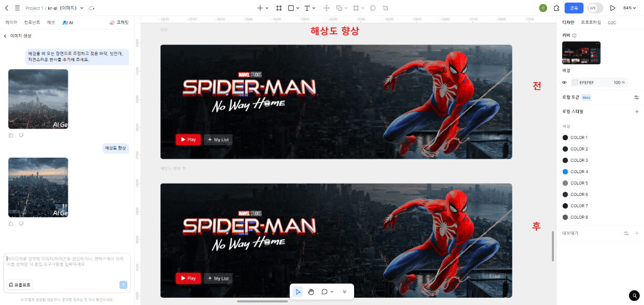
Task: Go back using the top-left arrow
Action: click(x=7, y=8)
